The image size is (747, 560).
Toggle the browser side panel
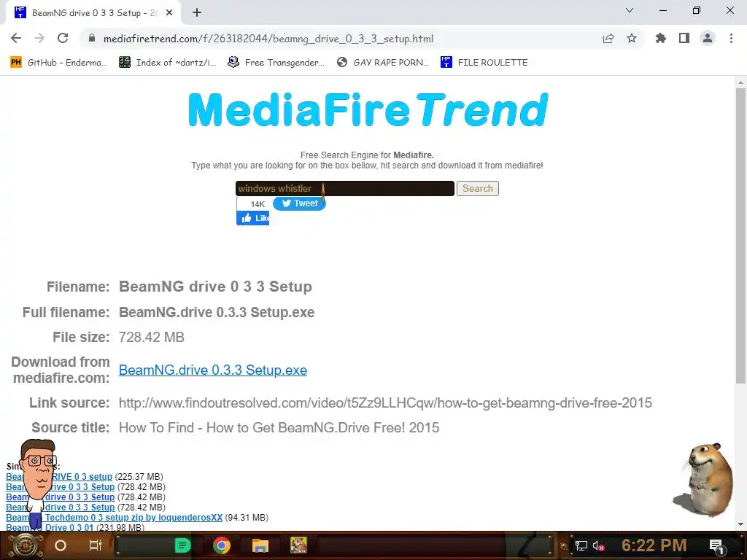684,38
